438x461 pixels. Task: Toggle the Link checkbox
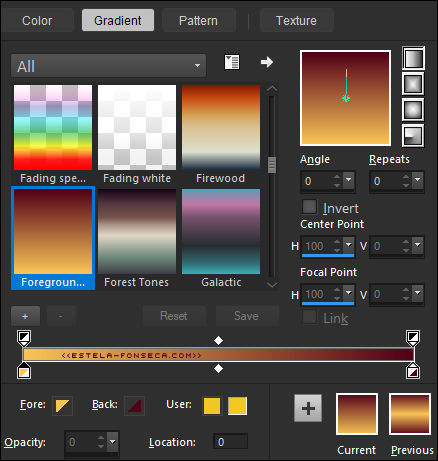[x=309, y=317]
